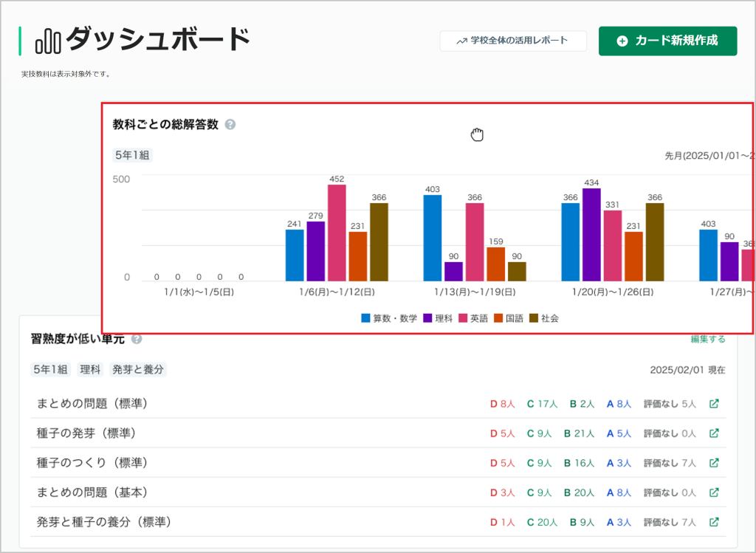756x553 pixels.
Task: Toggle 社会 legend swatch
Action: tap(534, 318)
